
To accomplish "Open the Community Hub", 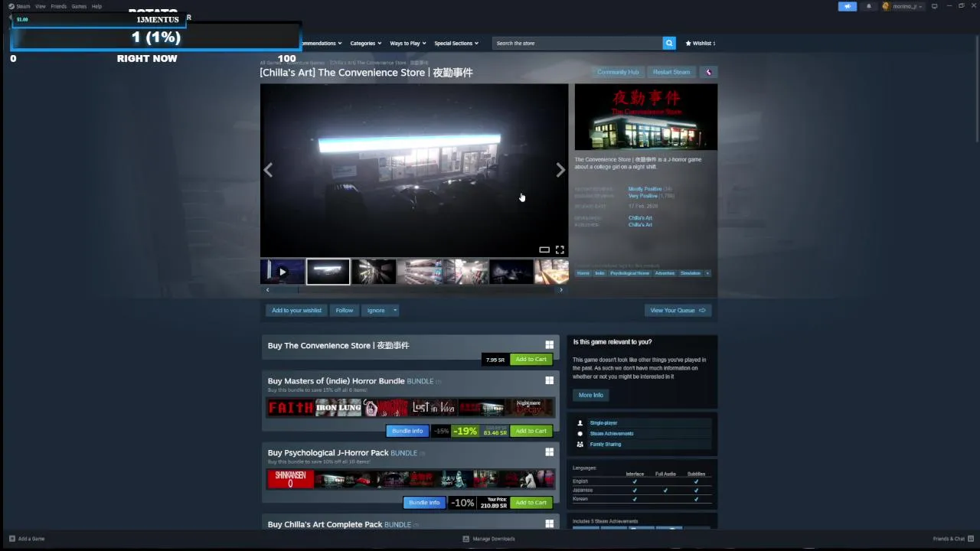I will (618, 72).
